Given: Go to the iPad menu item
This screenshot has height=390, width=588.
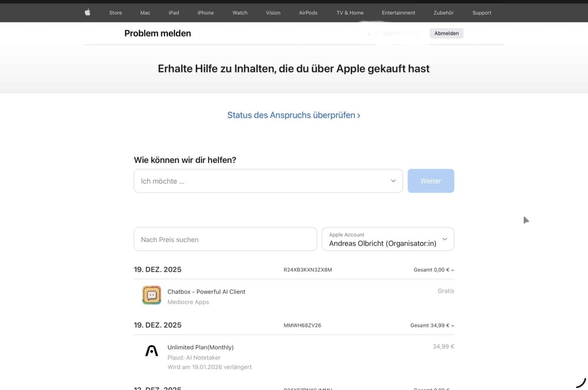Looking at the screenshot, I should (174, 13).
